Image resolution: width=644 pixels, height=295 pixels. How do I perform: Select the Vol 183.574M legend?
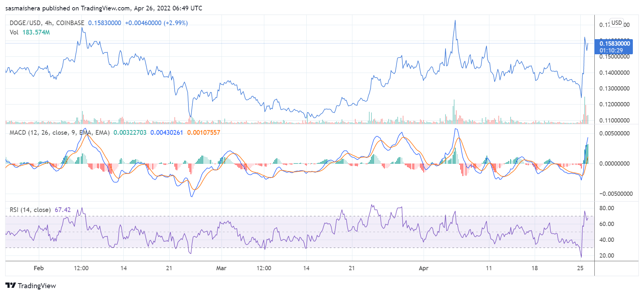click(30, 32)
